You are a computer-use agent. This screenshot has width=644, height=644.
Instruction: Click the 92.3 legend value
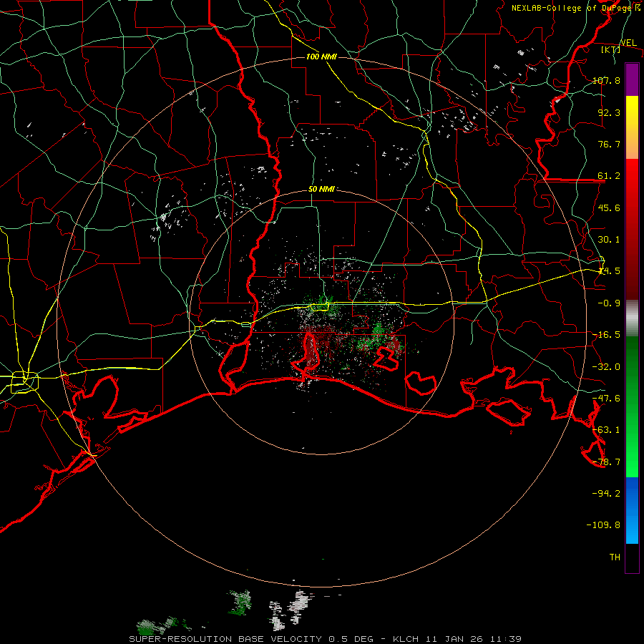click(x=609, y=112)
